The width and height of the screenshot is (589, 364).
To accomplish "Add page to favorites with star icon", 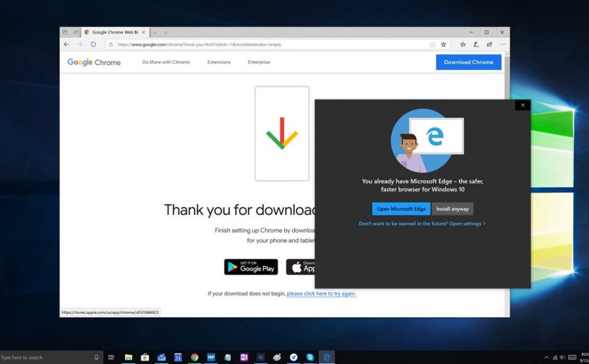I will [443, 44].
